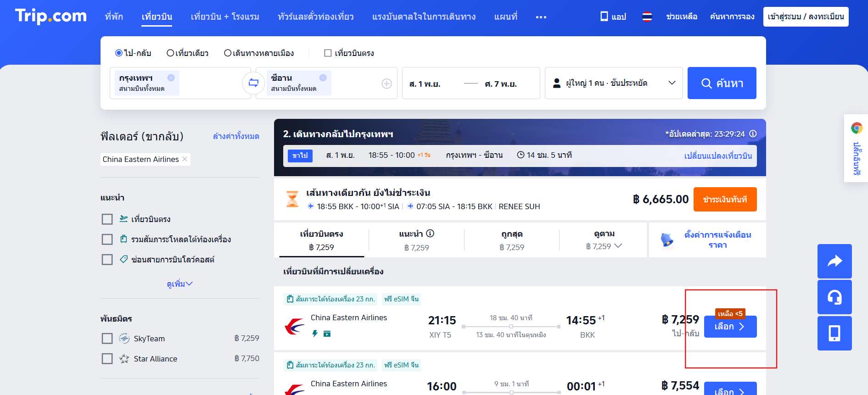Open แรงบันดาลใจในการเดินทาง menu
The image size is (868, 395).
pos(424,17)
